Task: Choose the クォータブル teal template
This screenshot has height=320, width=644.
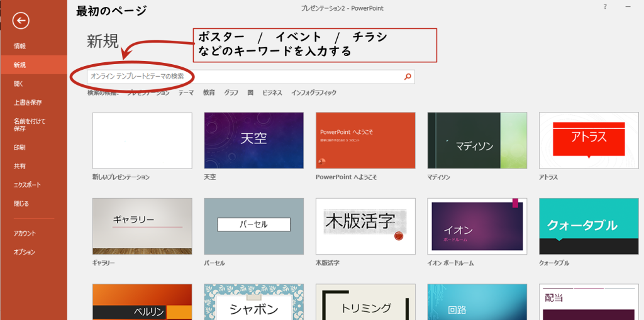Action: coord(589,226)
